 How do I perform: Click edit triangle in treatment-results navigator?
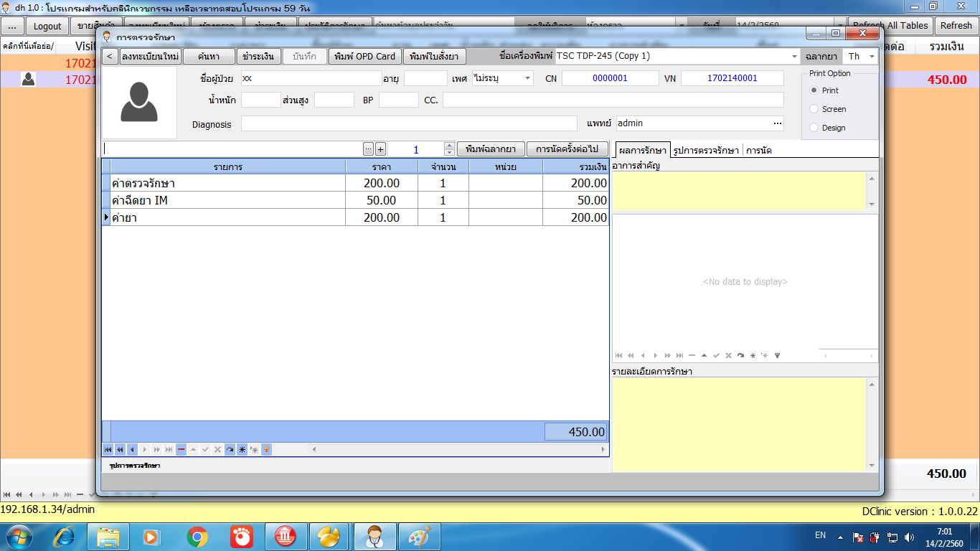704,355
